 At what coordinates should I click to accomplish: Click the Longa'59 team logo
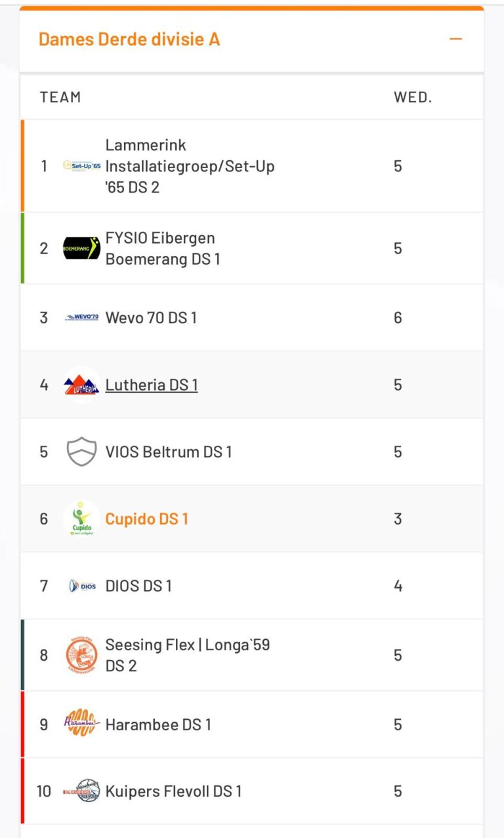coord(82,655)
